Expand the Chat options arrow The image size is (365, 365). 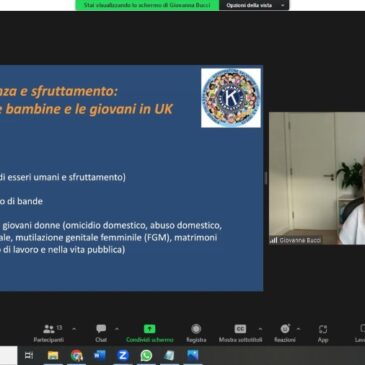[x=117, y=329]
